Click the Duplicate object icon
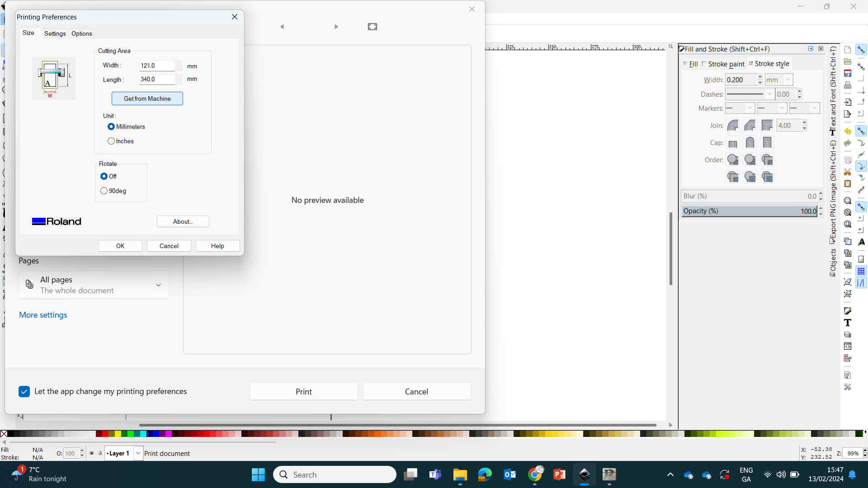Image resolution: width=868 pixels, height=488 pixels. (848, 241)
